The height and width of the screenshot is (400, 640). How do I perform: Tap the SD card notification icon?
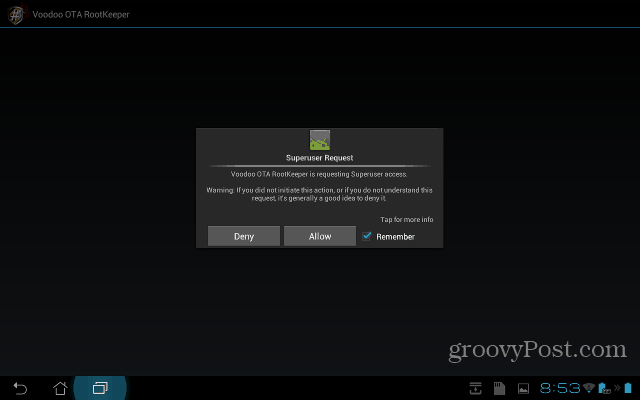499,388
